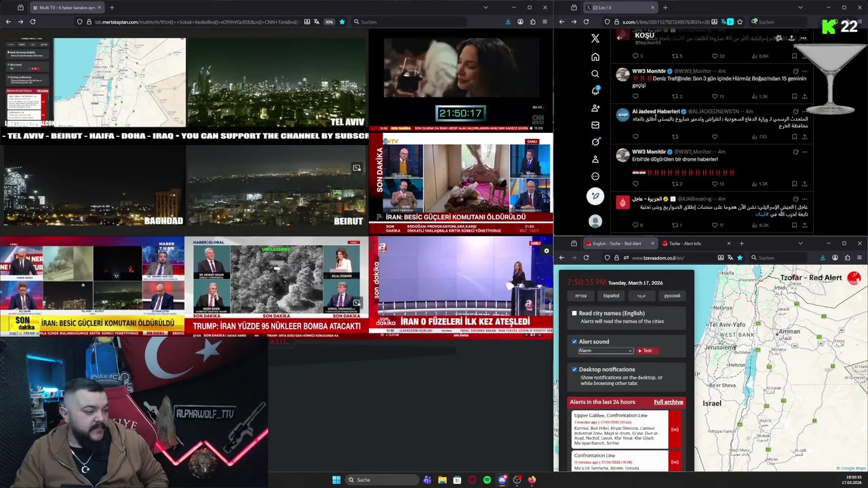
Task: Switch to the Multi TV browser tab
Action: click(x=66, y=7)
